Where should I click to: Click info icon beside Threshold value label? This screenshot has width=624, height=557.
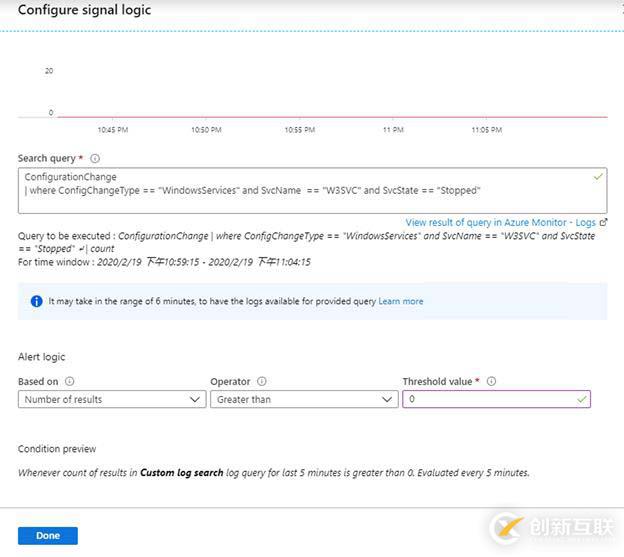point(491,381)
